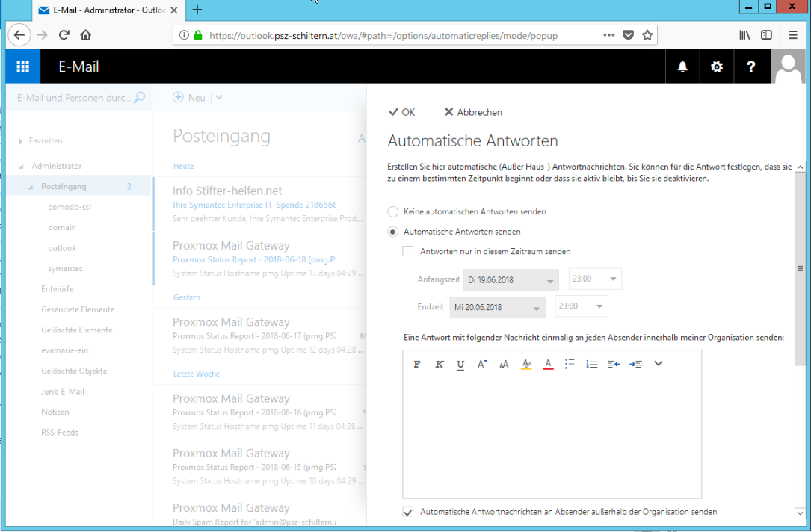Toggle italic formatting in the editor
Image resolution: width=811 pixels, height=532 pixels.
[x=440, y=365]
